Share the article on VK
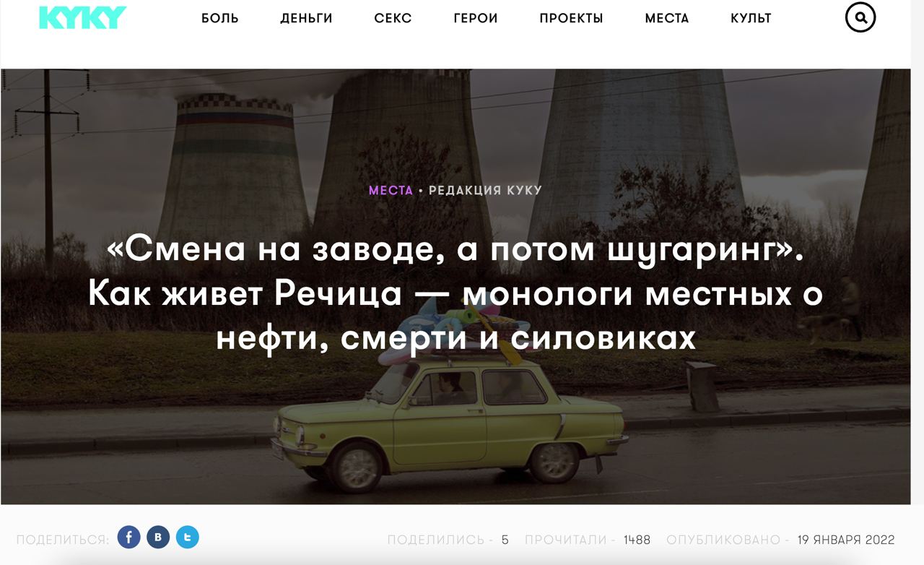 coord(158,537)
